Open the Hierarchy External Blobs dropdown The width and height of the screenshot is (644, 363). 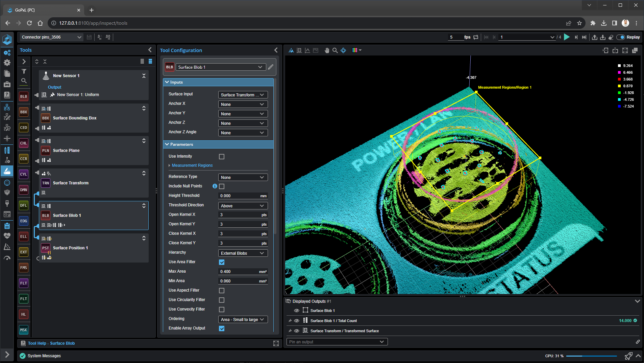click(x=243, y=253)
